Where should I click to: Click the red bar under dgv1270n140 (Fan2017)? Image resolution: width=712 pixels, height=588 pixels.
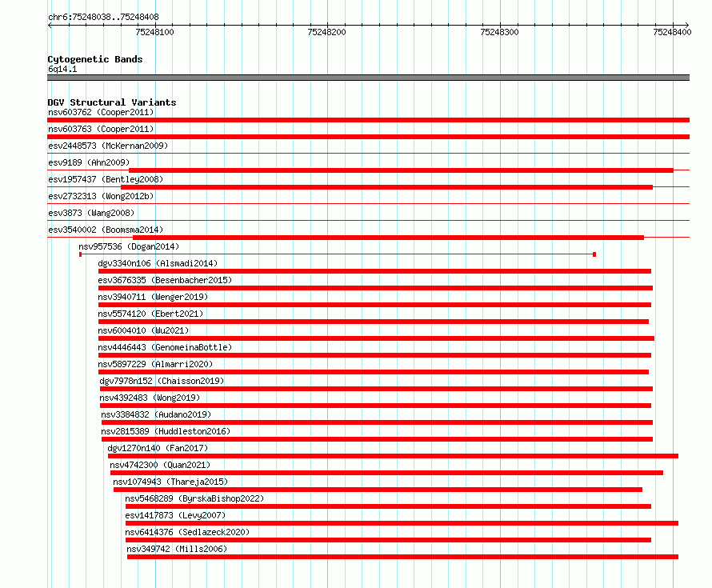[x=394, y=456]
